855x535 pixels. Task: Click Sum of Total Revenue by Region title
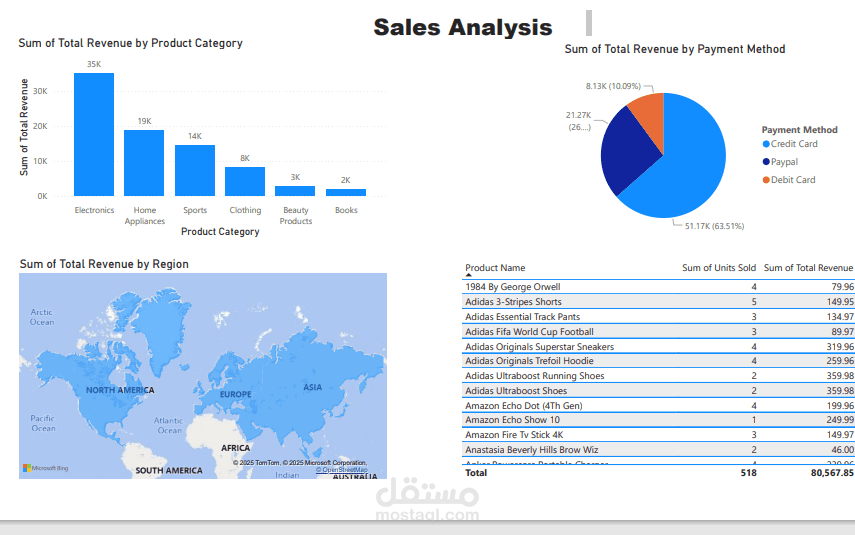click(104, 264)
